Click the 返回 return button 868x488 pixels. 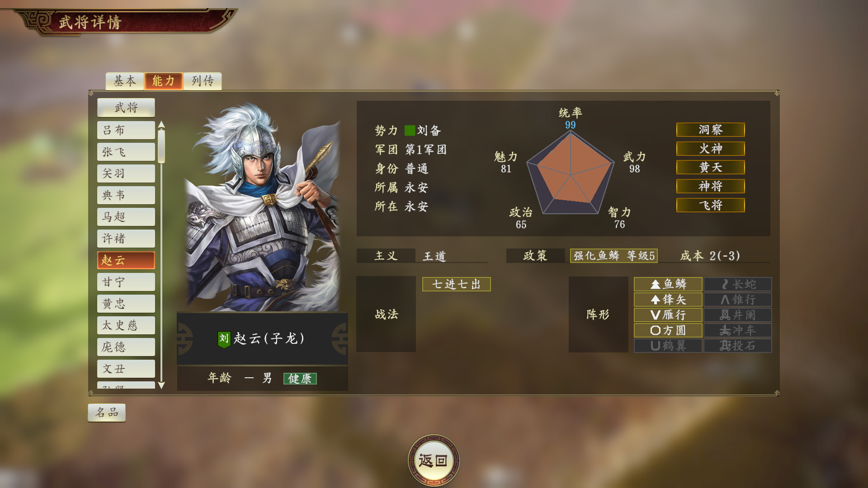tap(434, 460)
